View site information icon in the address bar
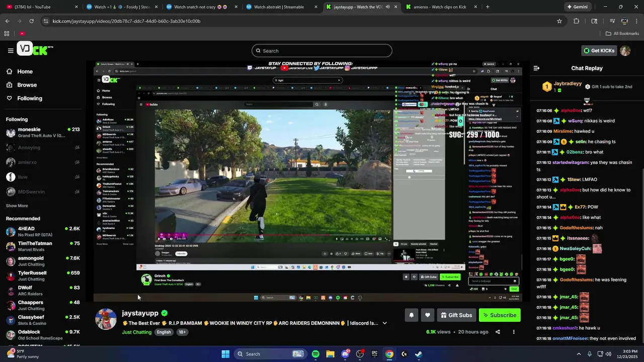Image resolution: width=644 pixels, height=362 pixels. coord(46,21)
